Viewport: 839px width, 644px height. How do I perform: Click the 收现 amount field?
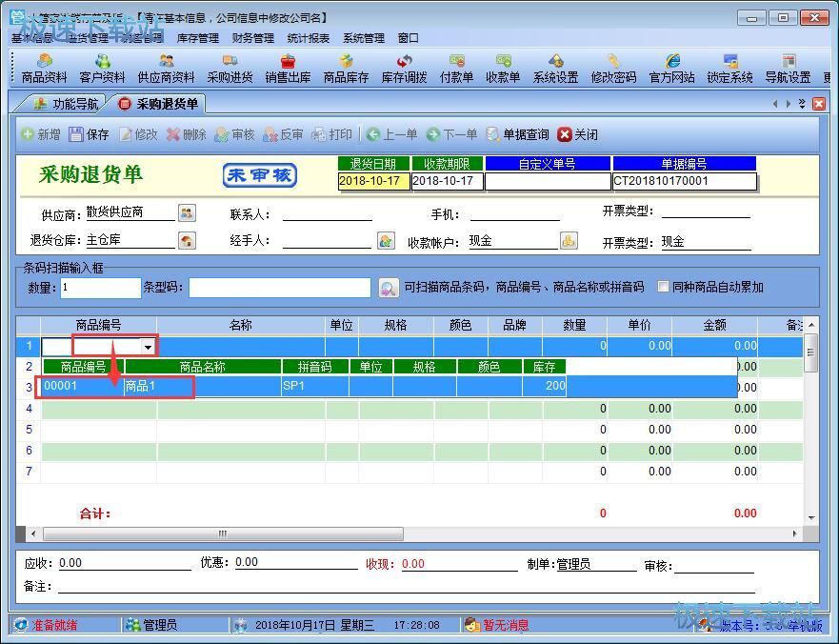click(459, 564)
